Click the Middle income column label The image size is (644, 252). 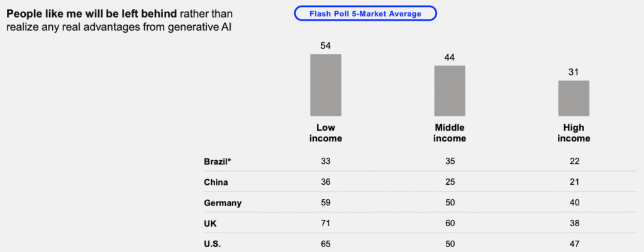(450, 133)
